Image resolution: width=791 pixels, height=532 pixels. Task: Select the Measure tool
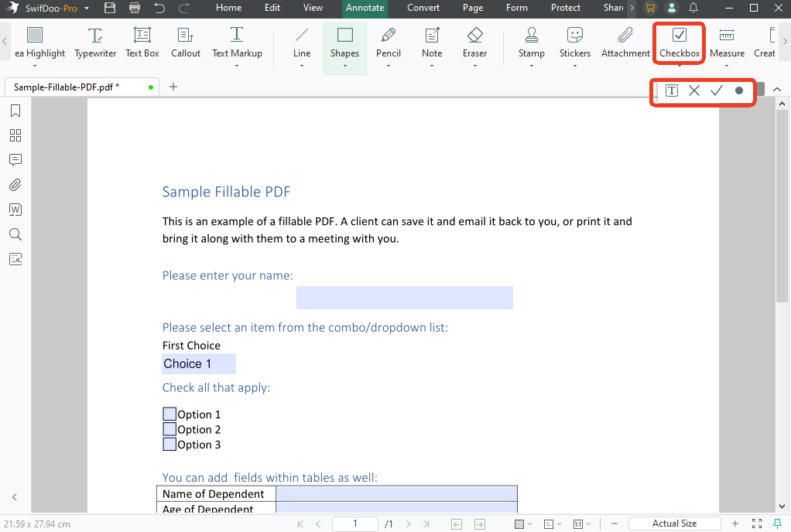coord(727,46)
